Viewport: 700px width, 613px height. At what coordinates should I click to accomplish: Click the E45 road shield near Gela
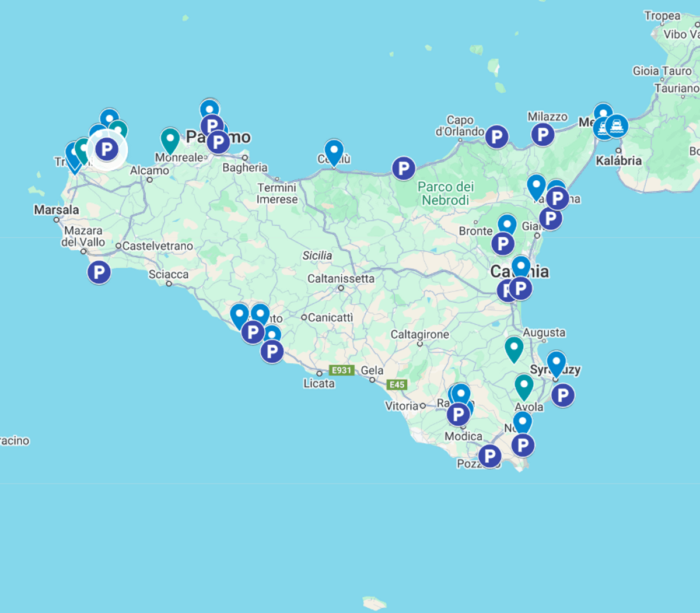pos(397,384)
